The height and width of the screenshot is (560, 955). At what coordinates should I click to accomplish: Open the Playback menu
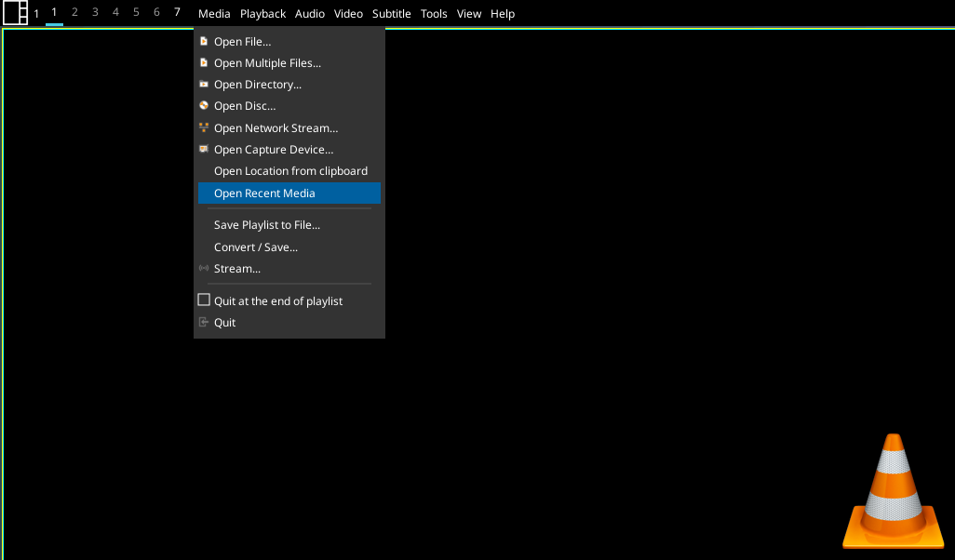click(262, 13)
